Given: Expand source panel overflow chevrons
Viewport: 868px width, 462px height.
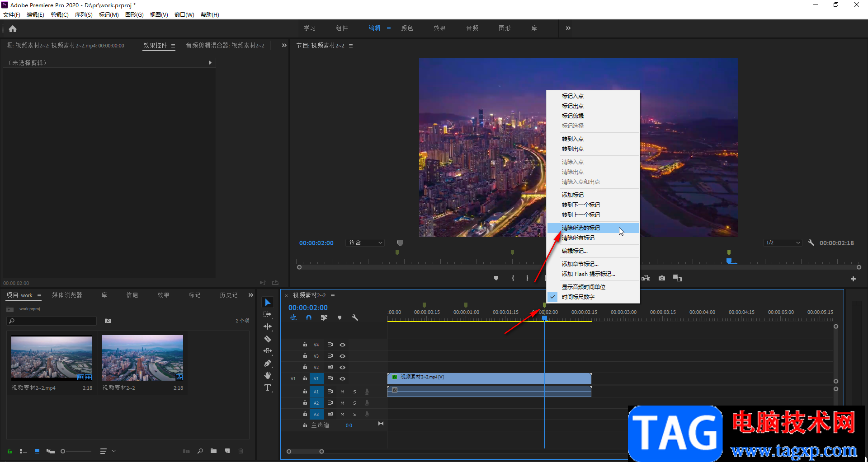Looking at the screenshot, I should (284, 45).
